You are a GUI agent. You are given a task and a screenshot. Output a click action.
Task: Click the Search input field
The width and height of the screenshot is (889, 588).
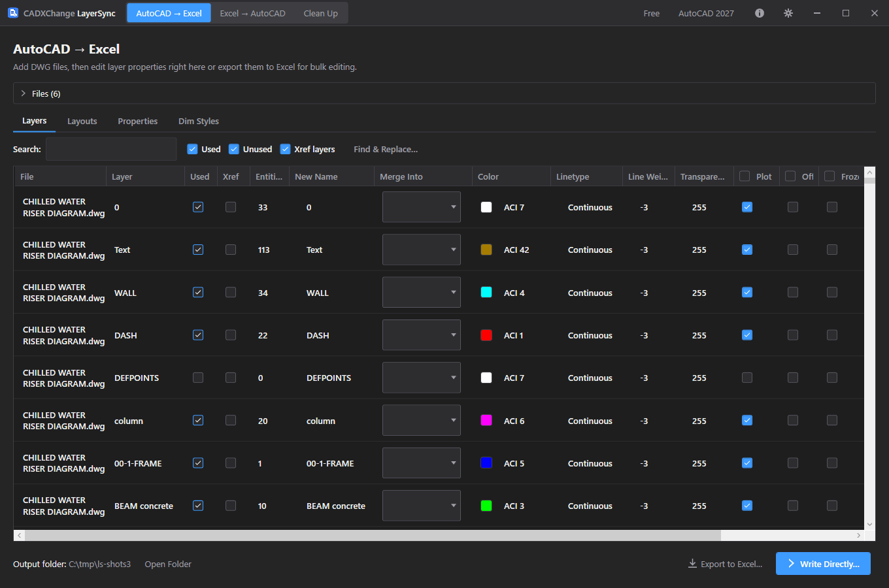[111, 149]
